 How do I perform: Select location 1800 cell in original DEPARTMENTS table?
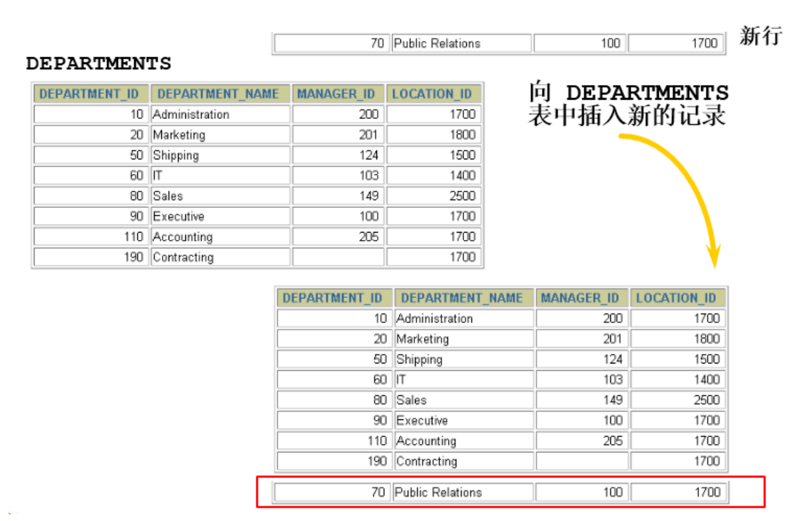click(434, 135)
